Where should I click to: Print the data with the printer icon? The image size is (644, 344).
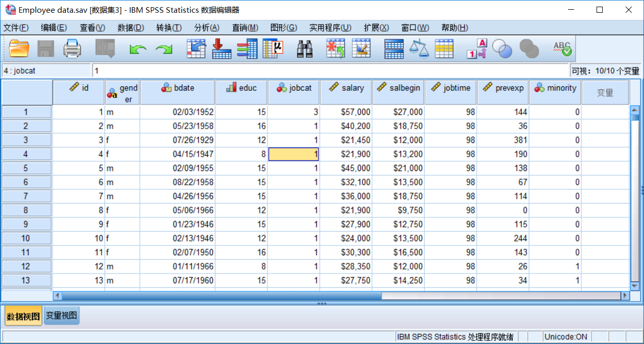click(72, 48)
